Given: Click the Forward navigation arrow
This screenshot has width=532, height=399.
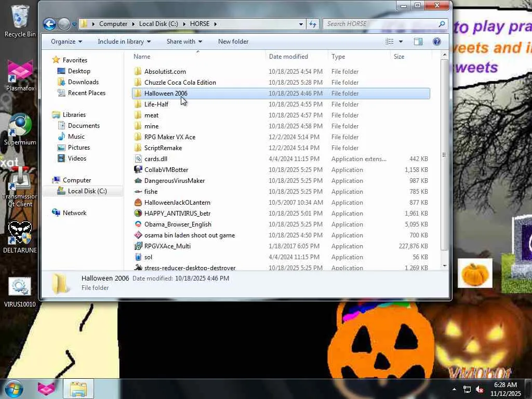Looking at the screenshot, I should (64, 24).
